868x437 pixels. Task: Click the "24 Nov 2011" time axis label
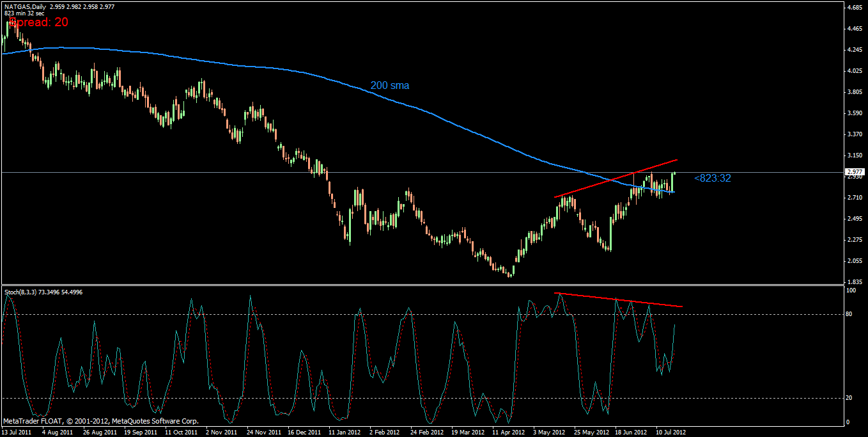pyautogui.click(x=263, y=433)
